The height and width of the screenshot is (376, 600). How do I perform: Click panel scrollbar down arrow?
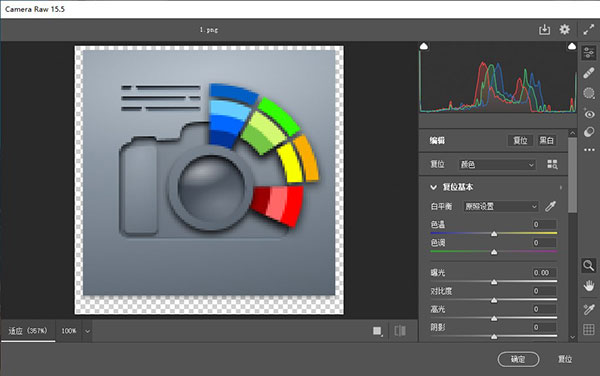point(572,337)
